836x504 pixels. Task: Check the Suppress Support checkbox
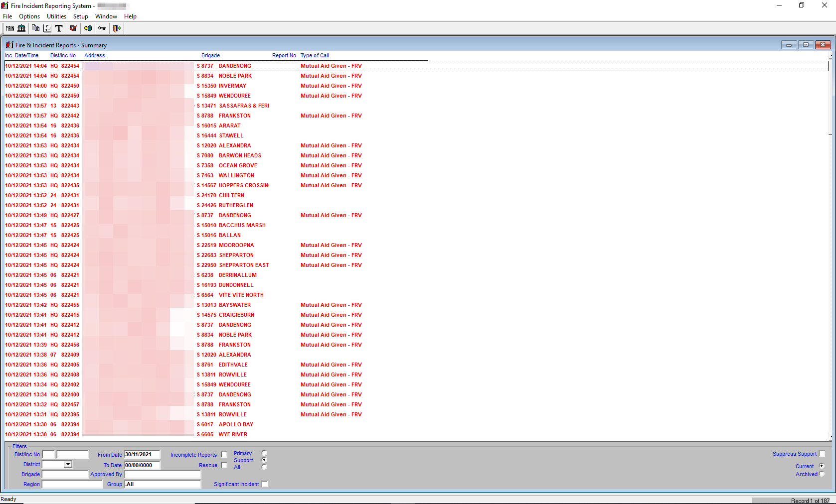pos(822,454)
